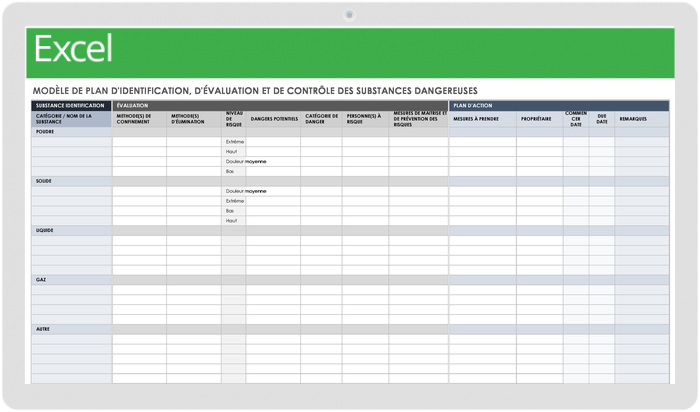The height and width of the screenshot is (412, 700).
Task: Click 'Personne(s) à risque' column header
Action: pos(365,119)
